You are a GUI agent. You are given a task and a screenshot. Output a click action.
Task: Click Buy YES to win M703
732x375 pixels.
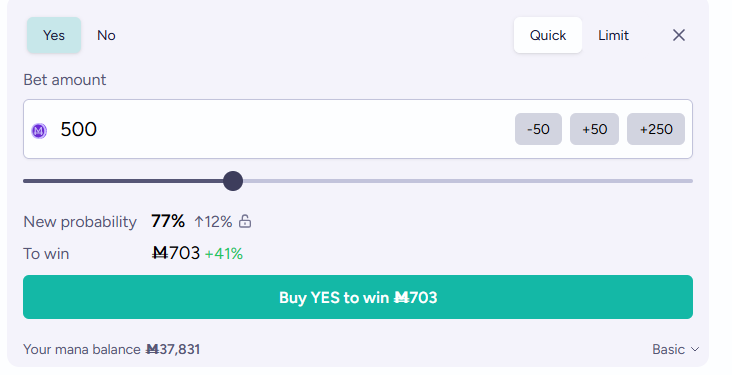point(358,297)
